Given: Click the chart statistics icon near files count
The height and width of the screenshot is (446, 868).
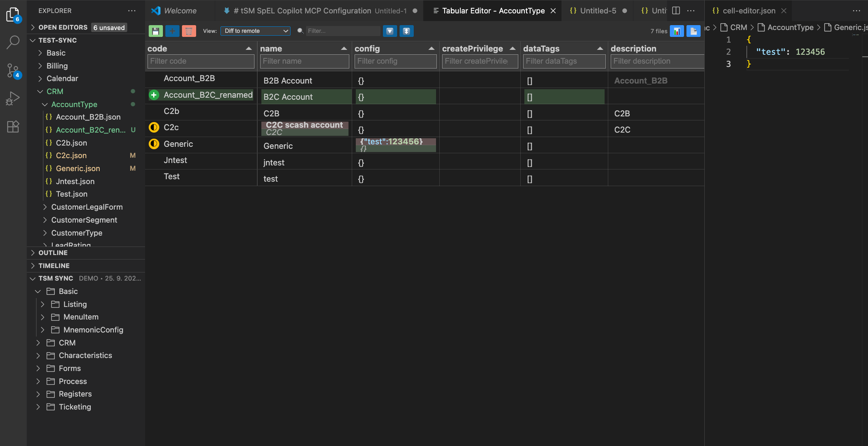Looking at the screenshot, I should tap(677, 31).
